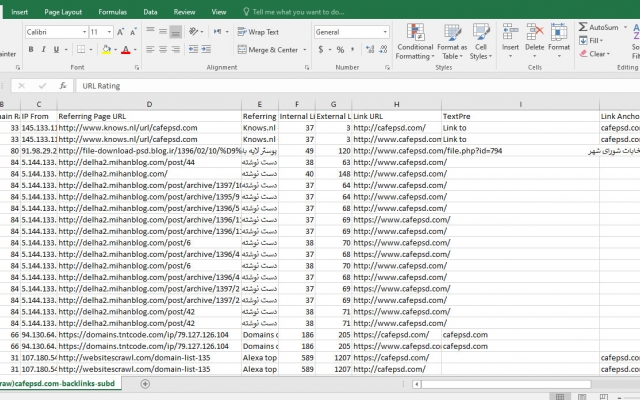Open Fill dropdown
Viewport: 640px width, 400px height.
(x=591, y=40)
